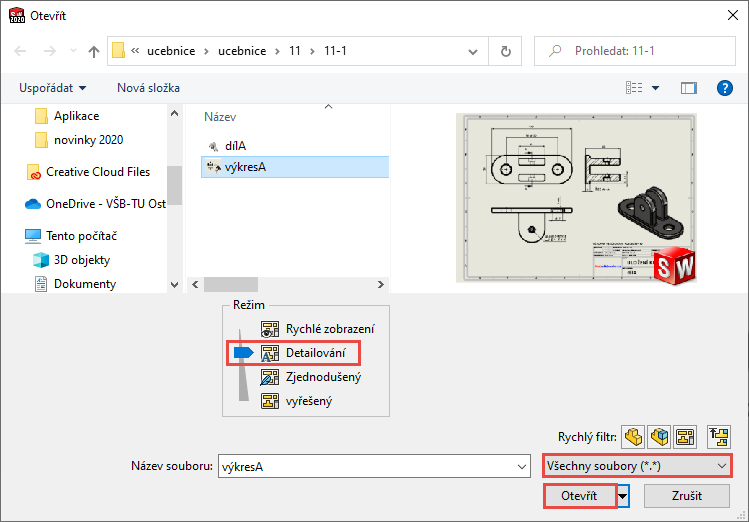The image size is (749, 522).
Task: Click the refresh folder icon
Action: (x=506, y=51)
